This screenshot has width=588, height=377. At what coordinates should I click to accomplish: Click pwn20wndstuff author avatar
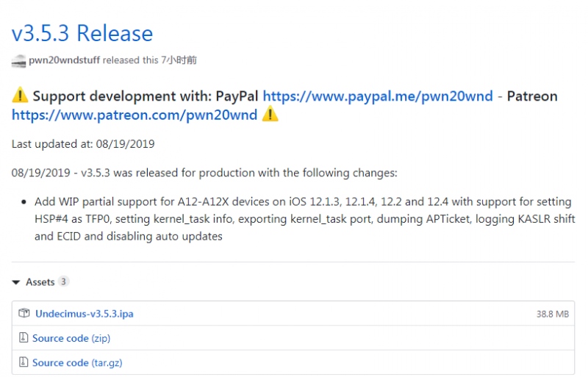pos(19,61)
